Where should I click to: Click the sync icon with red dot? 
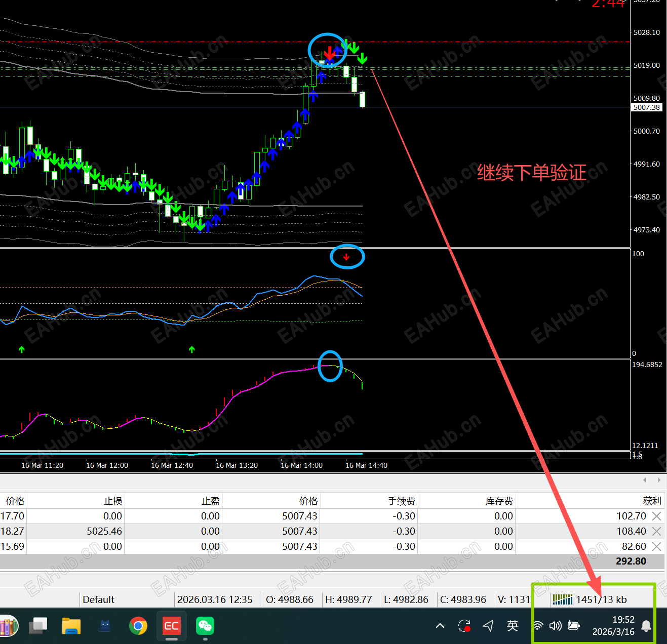[464, 626]
